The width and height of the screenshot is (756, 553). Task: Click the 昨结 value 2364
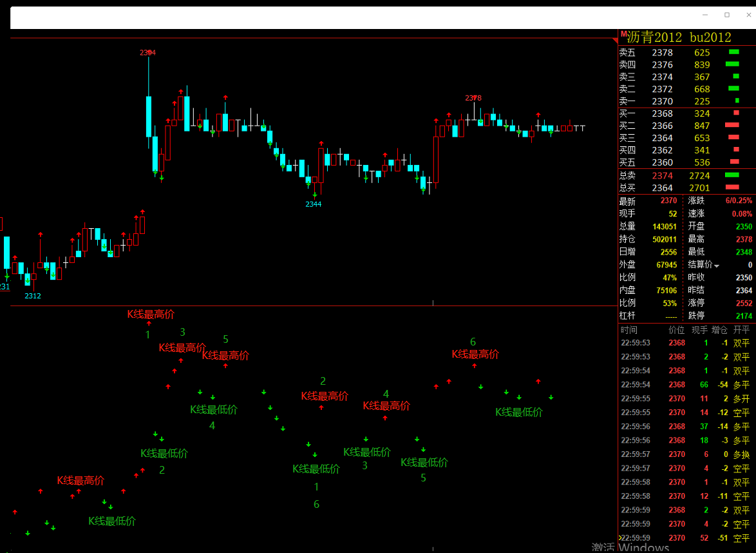click(x=744, y=291)
